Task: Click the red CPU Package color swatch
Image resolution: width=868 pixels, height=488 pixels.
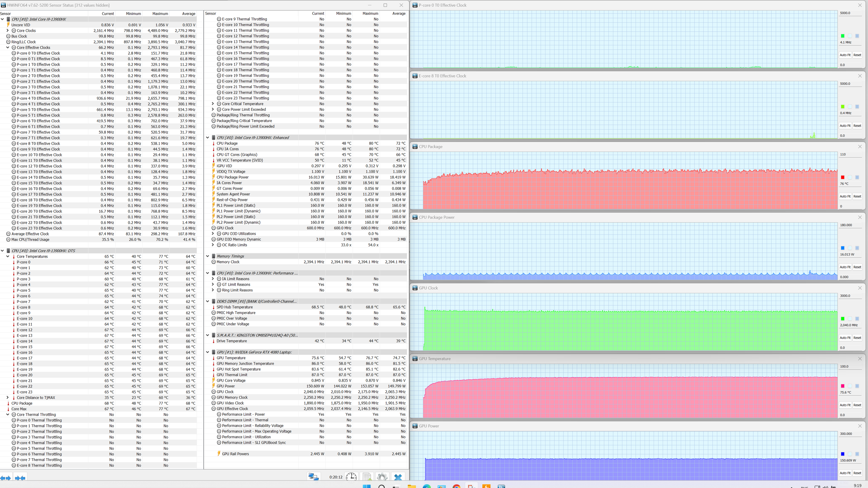Action: coord(842,177)
